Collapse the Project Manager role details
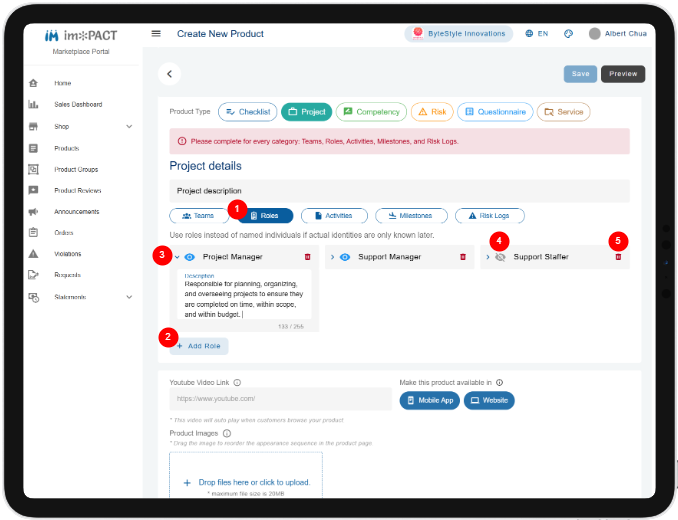The width and height of the screenshot is (678, 520). [x=177, y=257]
